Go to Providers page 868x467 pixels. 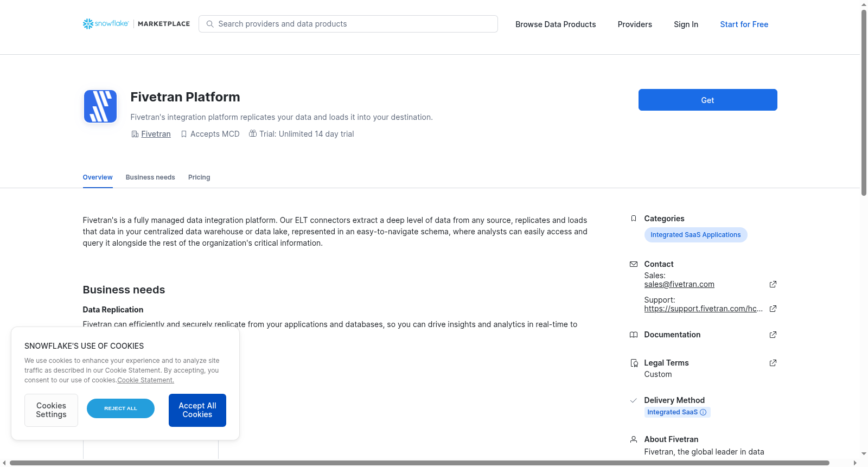[x=635, y=24]
